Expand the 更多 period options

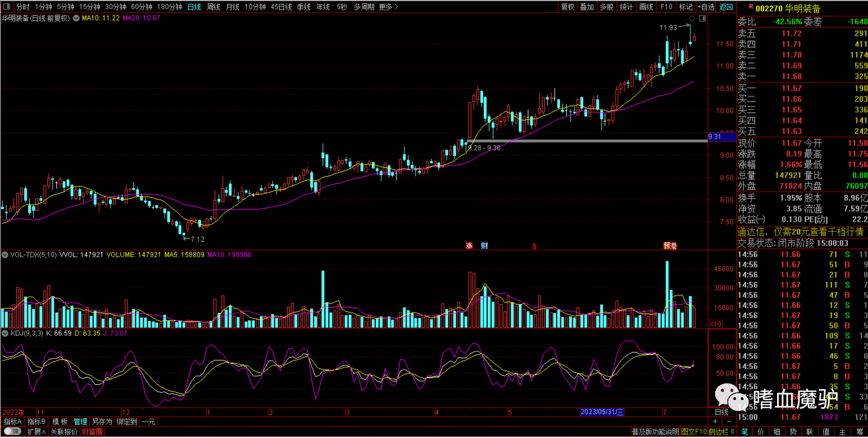(x=388, y=7)
